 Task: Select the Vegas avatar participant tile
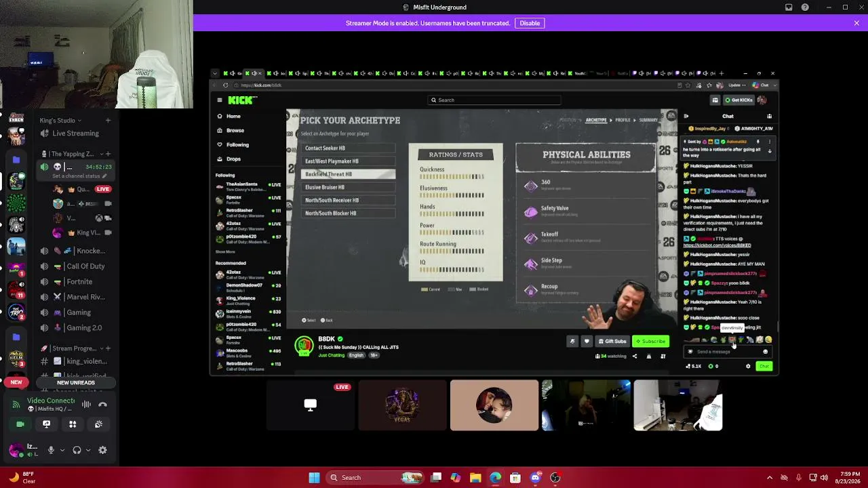tap(402, 405)
